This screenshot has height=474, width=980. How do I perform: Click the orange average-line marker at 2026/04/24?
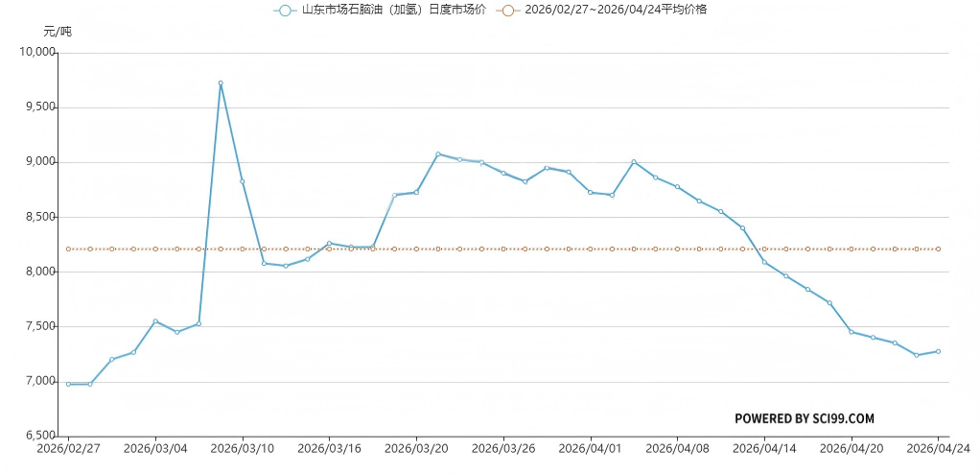click(938, 249)
